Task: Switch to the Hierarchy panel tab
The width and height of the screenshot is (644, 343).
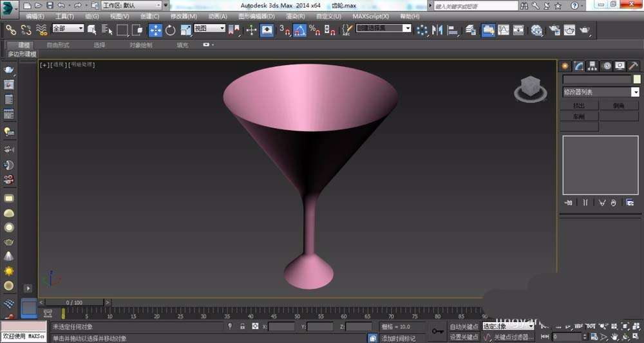Action: [592, 66]
